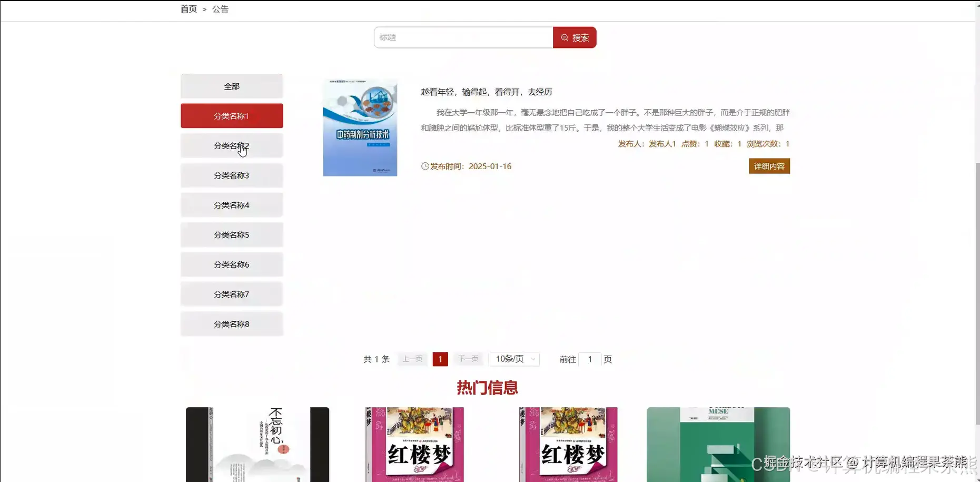Type in the 标题 search input field
Viewport: 980px width, 482px height.
(x=463, y=37)
